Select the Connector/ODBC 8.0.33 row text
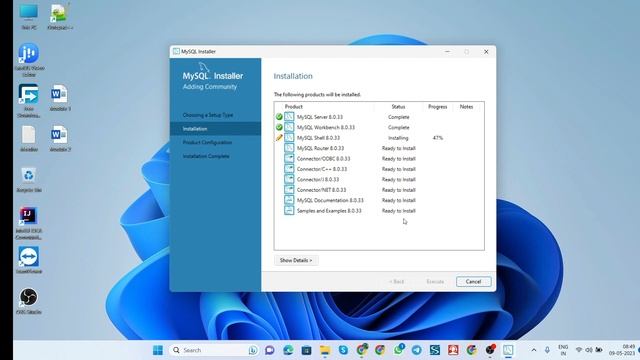 pos(323,159)
